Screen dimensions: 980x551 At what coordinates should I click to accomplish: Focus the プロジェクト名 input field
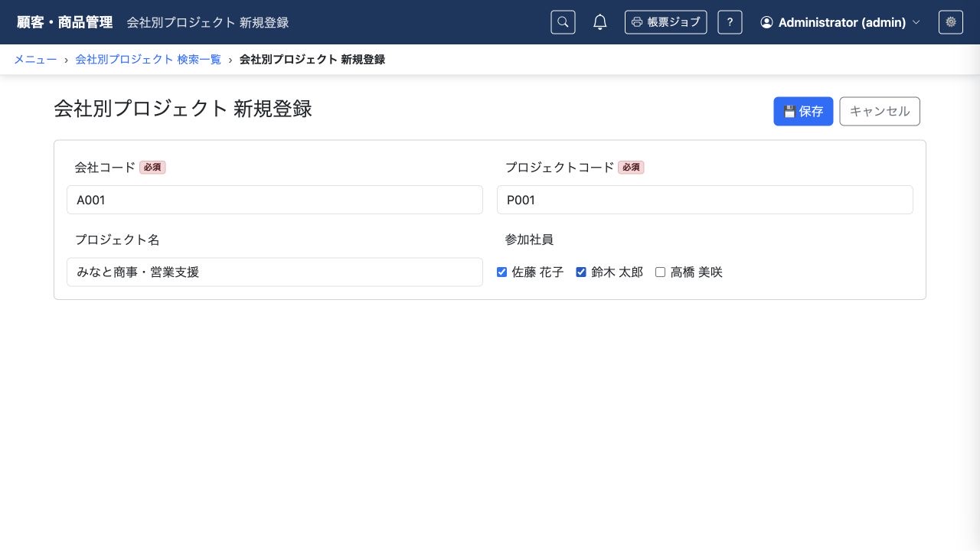pyautogui.click(x=275, y=272)
